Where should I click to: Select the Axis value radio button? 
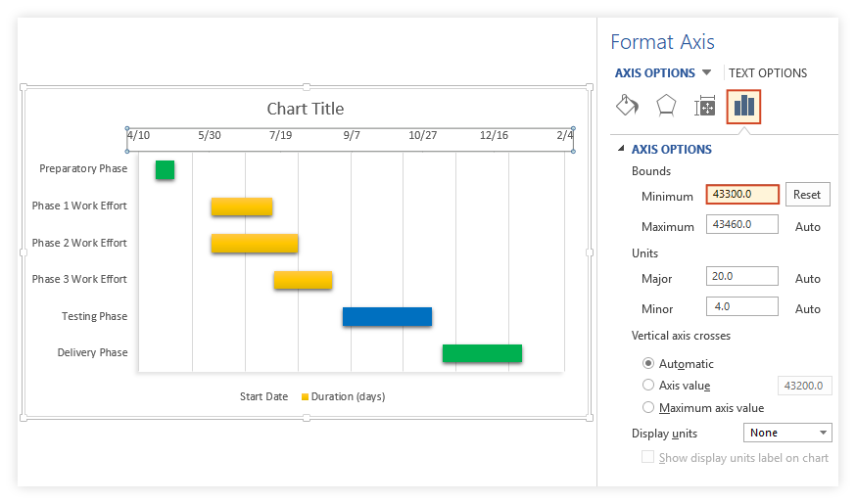tap(648, 385)
